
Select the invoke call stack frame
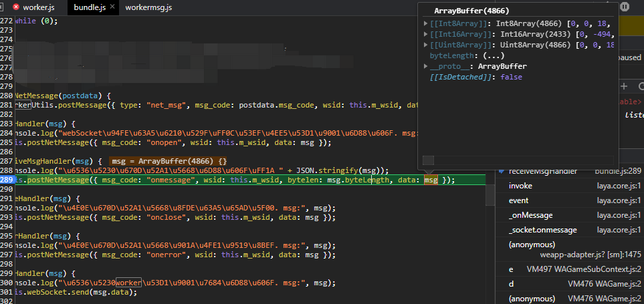click(x=520, y=186)
